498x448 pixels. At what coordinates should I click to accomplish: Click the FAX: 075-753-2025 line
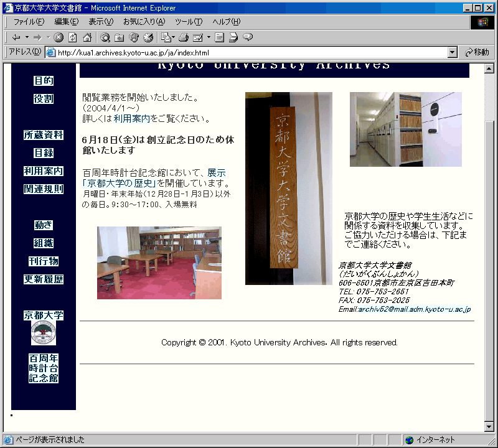tap(374, 301)
